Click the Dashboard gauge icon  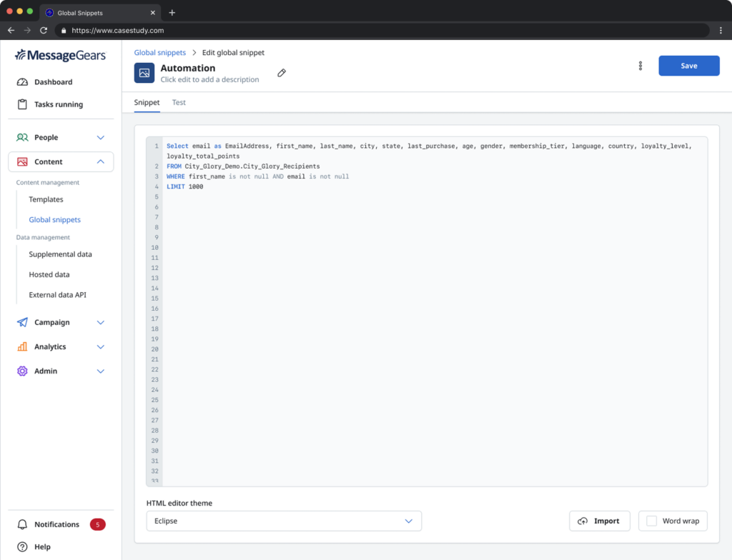[x=22, y=82]
